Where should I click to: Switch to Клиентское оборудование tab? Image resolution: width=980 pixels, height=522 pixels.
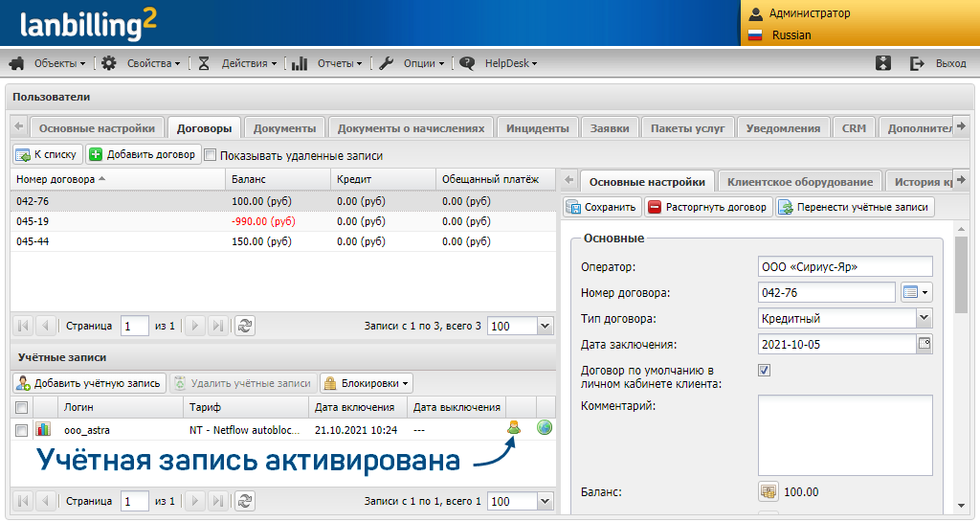click(800, 182)
